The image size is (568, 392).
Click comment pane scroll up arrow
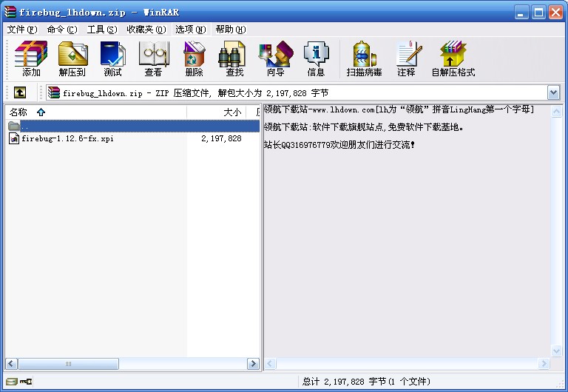[x=556, y=111]
